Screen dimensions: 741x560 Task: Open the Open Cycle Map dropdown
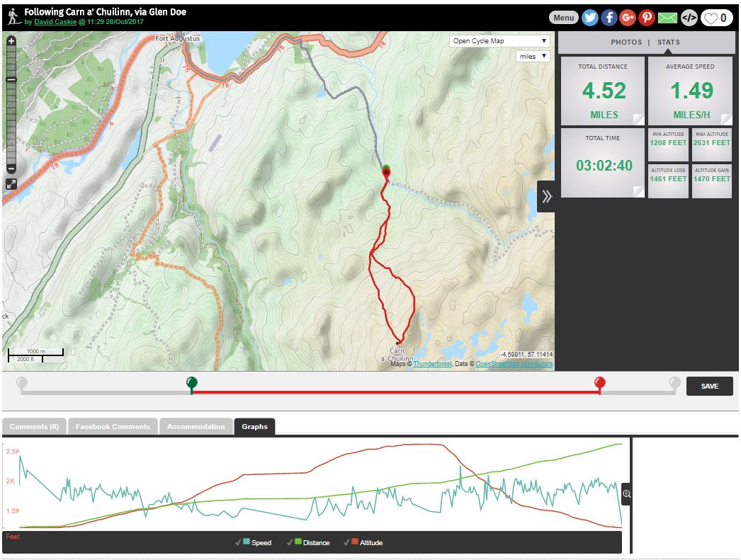click(500, 41)
